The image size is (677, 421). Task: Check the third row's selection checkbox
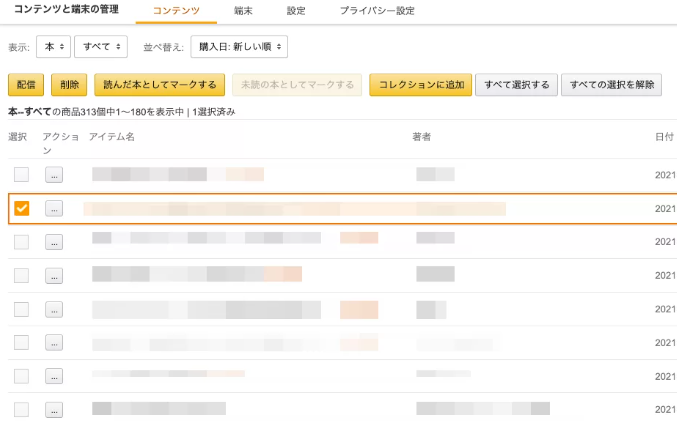(21, 242)
